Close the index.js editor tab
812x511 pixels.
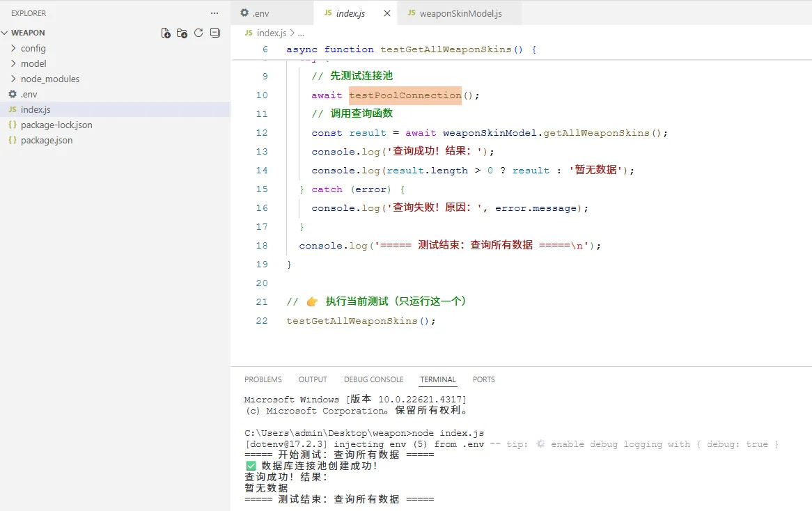(x=387, y=13)
